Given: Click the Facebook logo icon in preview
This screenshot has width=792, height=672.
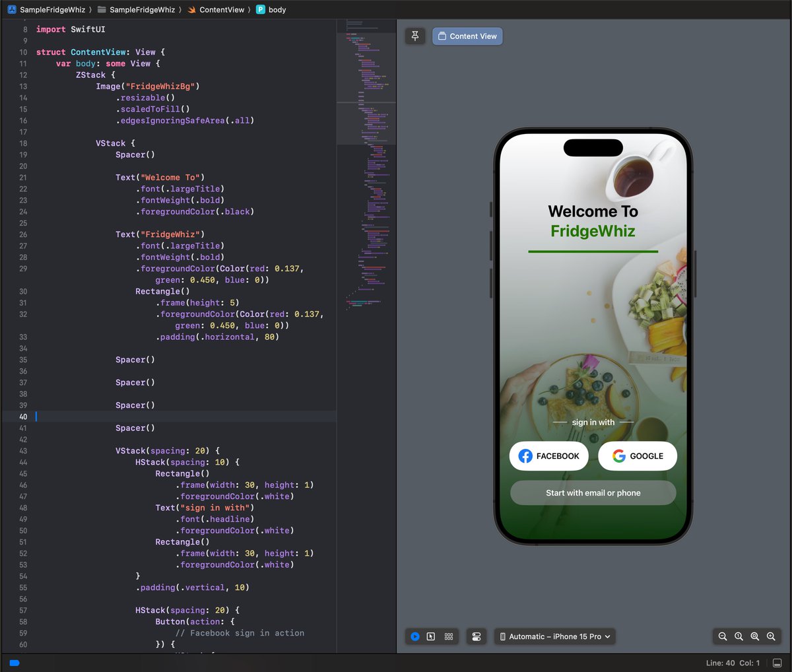Looking at the screenshot, I should pyautogui.click(x=525, y=456).
